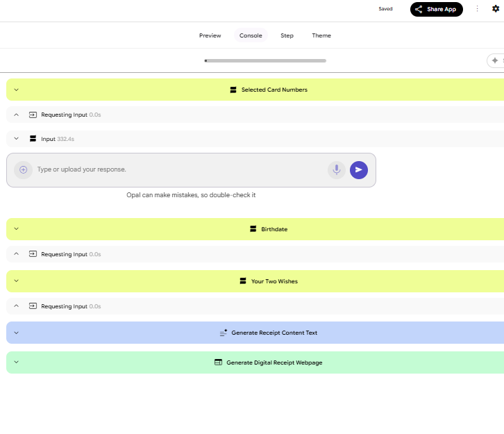Expand Requesting Input under Selected Card Numbers
The width and height of the screenshot is (504, 434).
tap(17, 115)
